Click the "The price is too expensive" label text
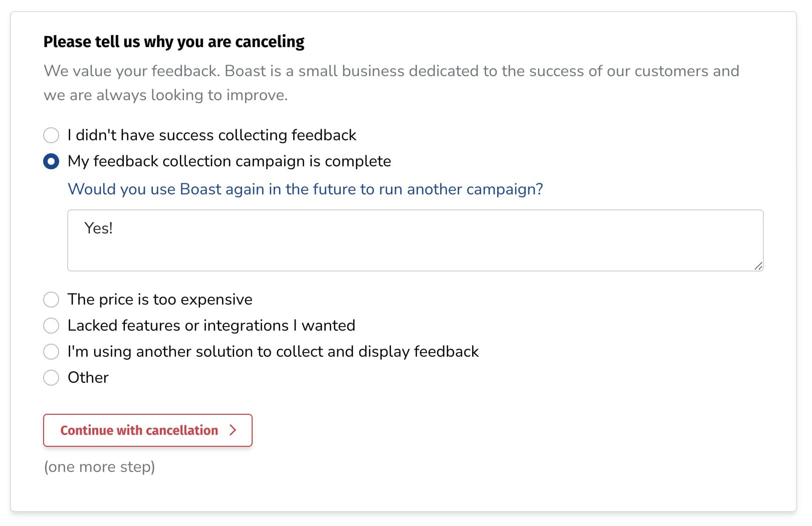This screenshot has height=526, width=812. point(160,300)
